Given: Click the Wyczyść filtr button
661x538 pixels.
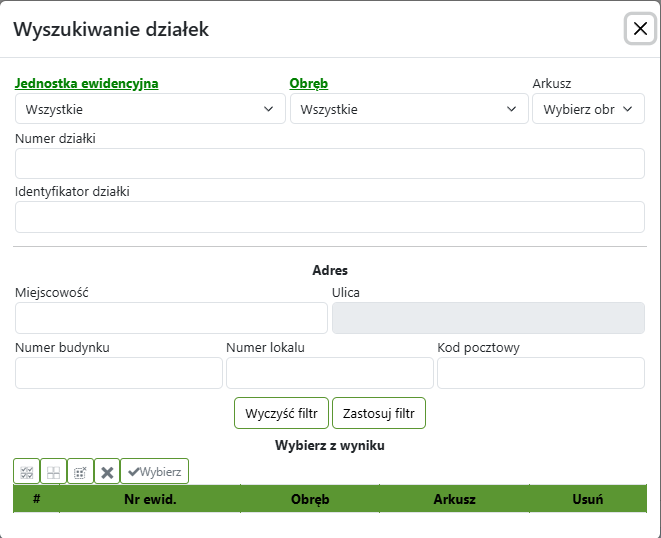Looking at the screenshot, I should (281, 413).
